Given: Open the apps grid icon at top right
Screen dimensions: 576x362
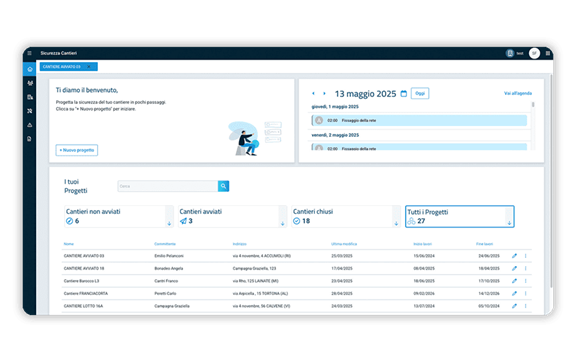Looking at the screenshot, I should 547,53.
